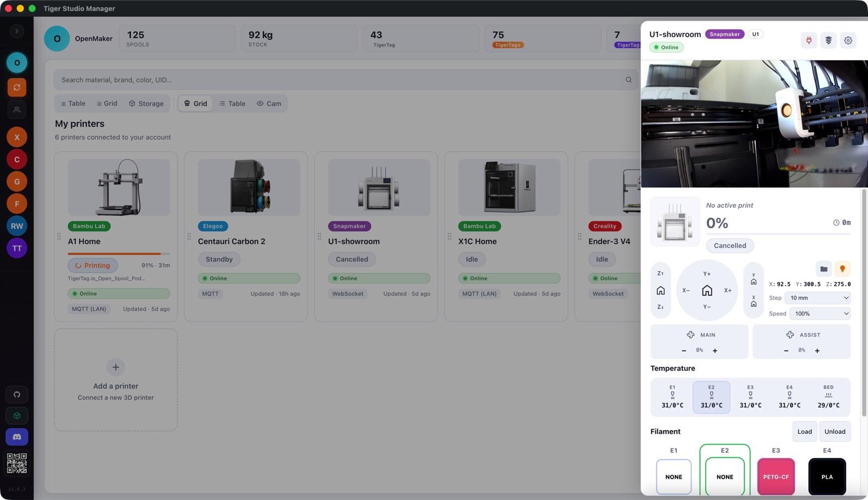Open the Speed percentage dropdown
The width and height of the screenshot is (868, 500).
(x=820, y=313)
